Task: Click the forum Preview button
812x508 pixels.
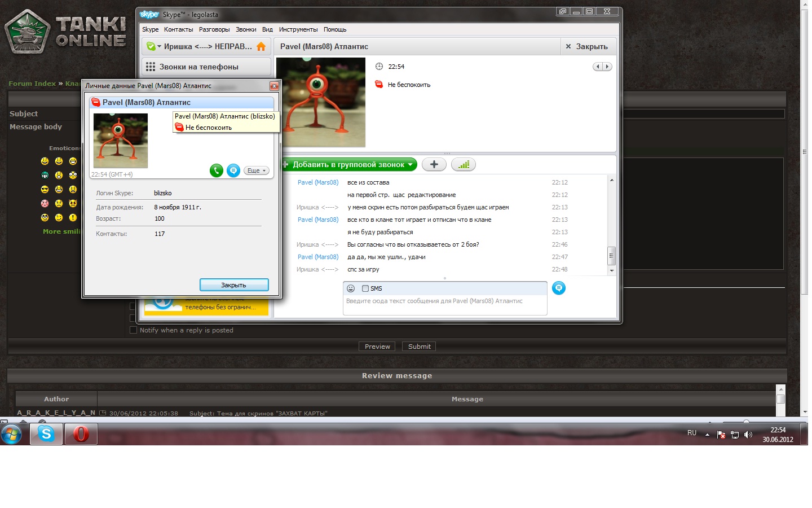Action: click(377, 347)
